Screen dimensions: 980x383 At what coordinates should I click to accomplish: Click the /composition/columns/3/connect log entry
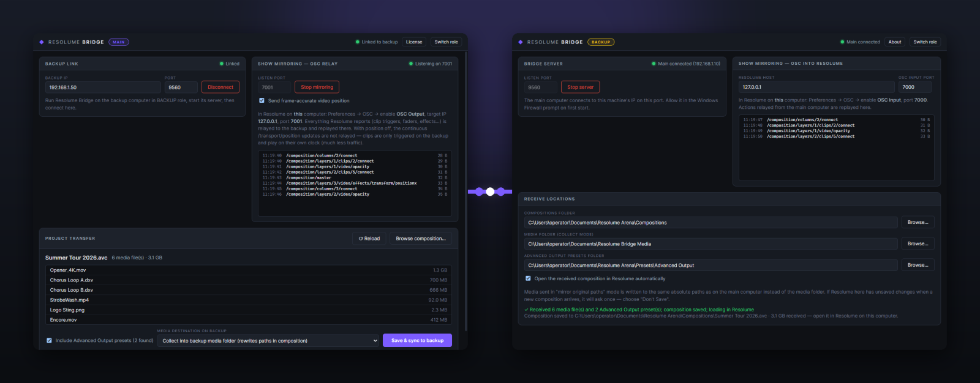(x=355, y=189)
